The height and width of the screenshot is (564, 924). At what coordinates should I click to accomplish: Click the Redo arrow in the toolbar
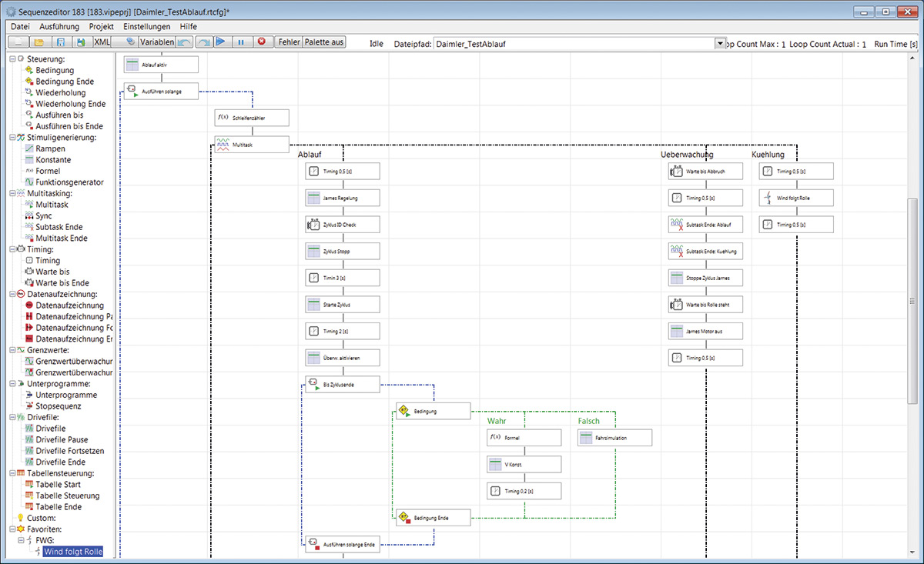(203, 42)
